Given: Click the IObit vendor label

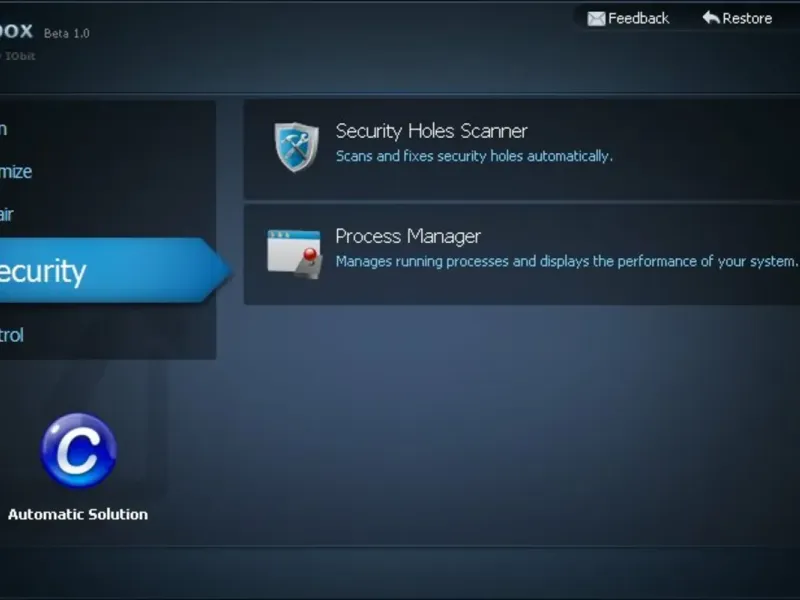Looking at the screenshot, I should [x=20, y=56].
